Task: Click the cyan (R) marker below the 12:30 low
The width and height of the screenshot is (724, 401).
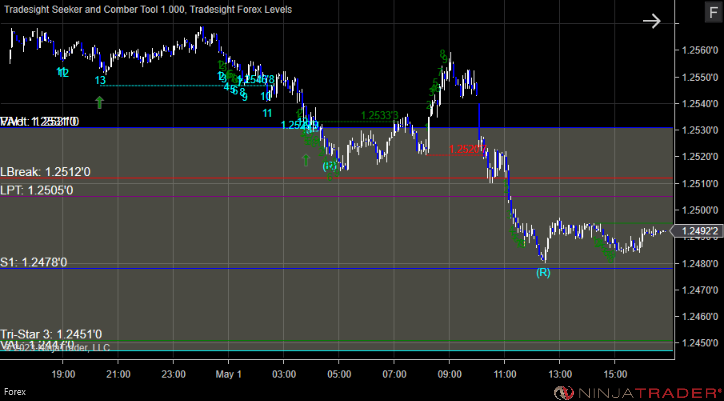Action: pyautogui.click(x=543, y=273)
